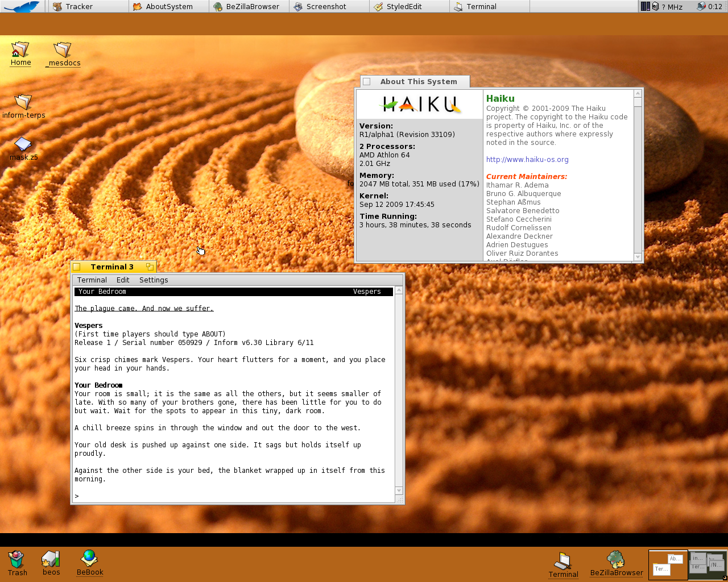Screen dimensions: 728x582
Task: Click the scroll up arrow in About window
Action: click(x=638, y=93)
